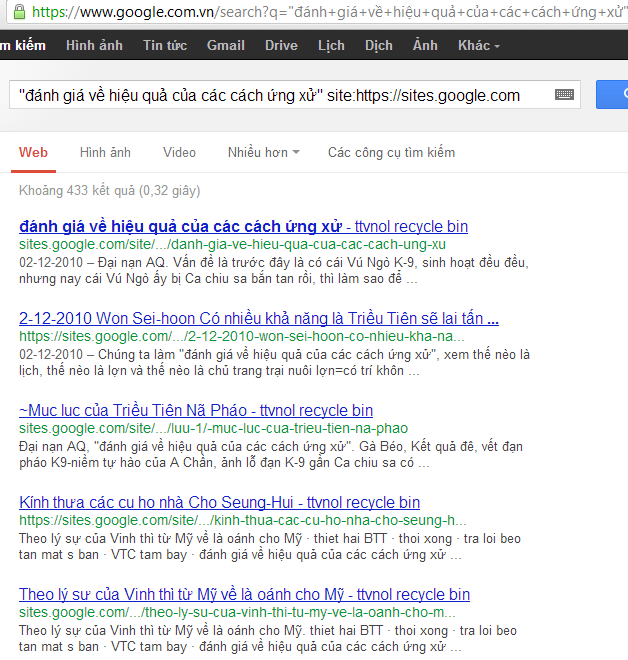Screen dimensions: 628x660
Task: Open result 'Theo lý sư của Vinh thì từ Mỹ về'
Action: pos(244,594)
